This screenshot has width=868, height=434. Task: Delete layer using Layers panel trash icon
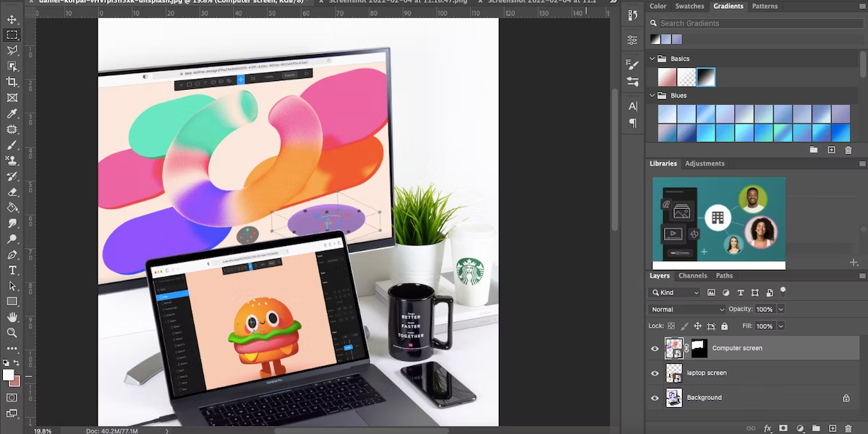848,428
